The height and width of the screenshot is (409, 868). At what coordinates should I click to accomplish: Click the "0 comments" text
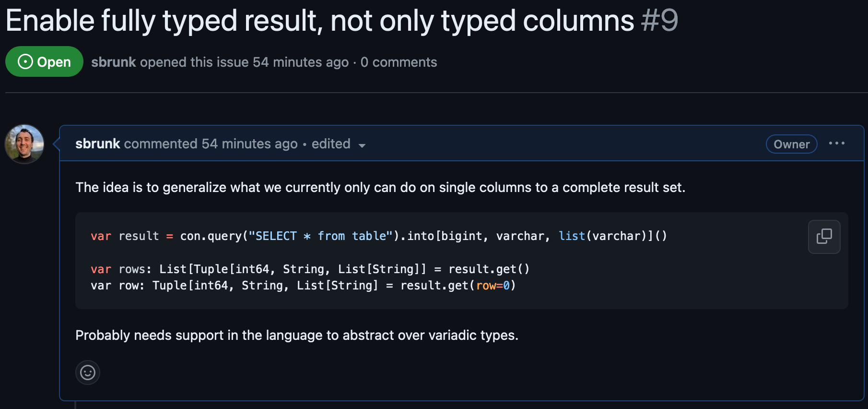point(399,62)
